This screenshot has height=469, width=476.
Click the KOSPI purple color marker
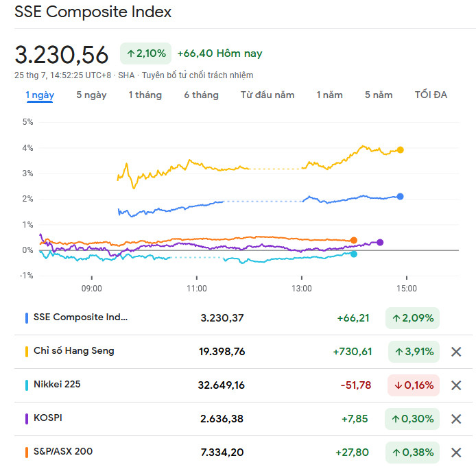point(27,418)
